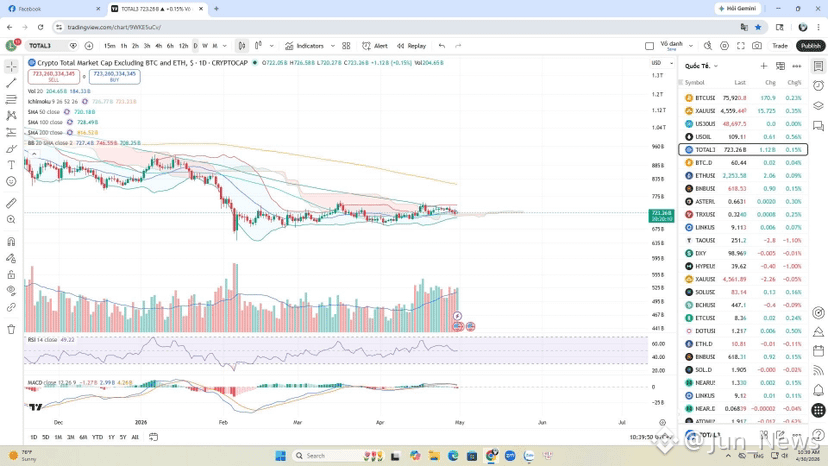This screenshot has width=828, height=466.
Task: Hide all drawings with eye icon
Action: click(11, 291)
